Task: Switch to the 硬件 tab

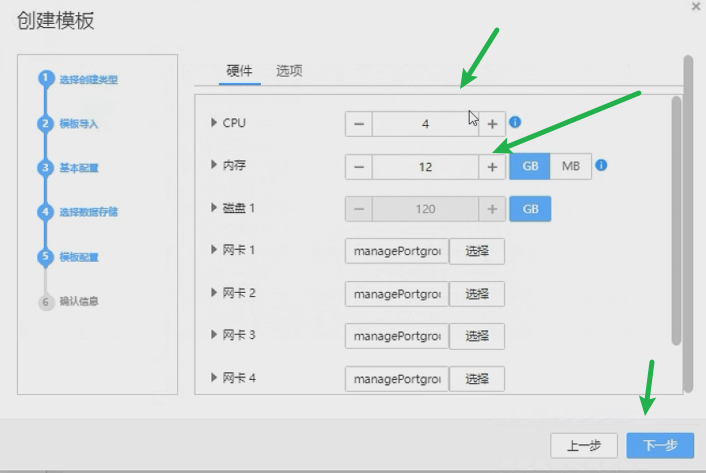Action: pyautogui.click(x=240, y=71)
